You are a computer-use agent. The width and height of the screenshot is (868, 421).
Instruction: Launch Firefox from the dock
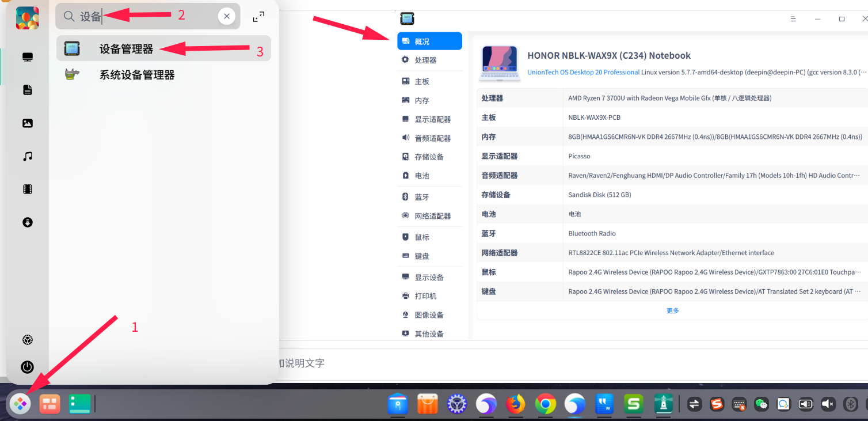(516, 404)
